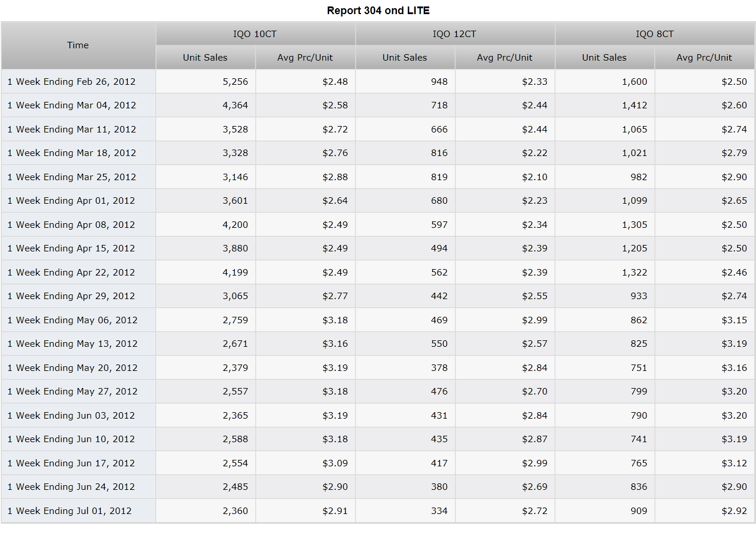Image resolution: width=756 pixels, height=557 pixels.
Task: Select the $2.60 price in Mar 04 row
Action: [x=705, y=105]
